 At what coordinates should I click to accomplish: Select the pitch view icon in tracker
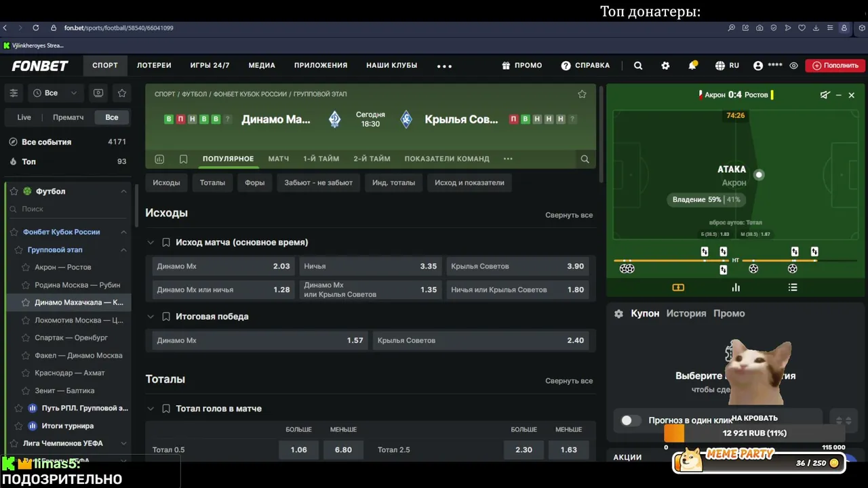click(x=678, y=287)
